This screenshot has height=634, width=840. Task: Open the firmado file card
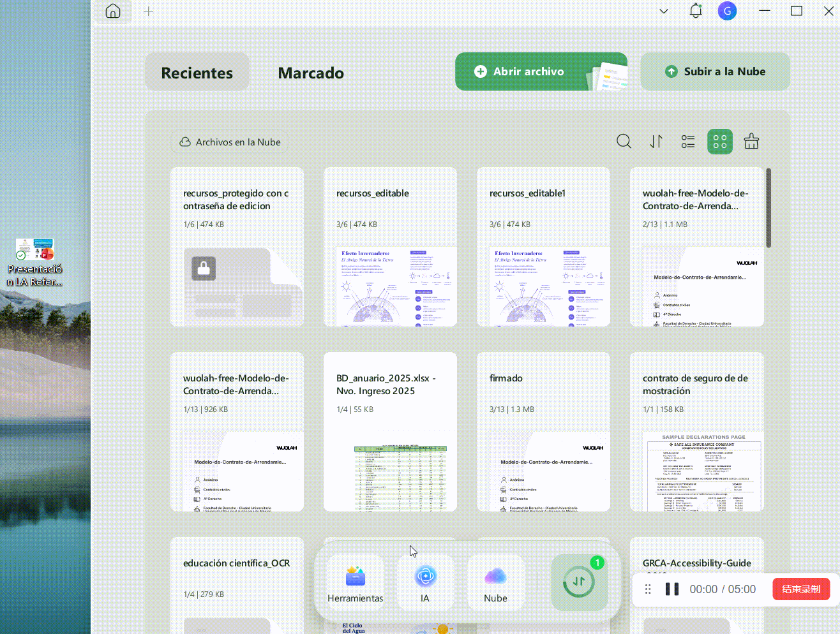click(544, 432)
